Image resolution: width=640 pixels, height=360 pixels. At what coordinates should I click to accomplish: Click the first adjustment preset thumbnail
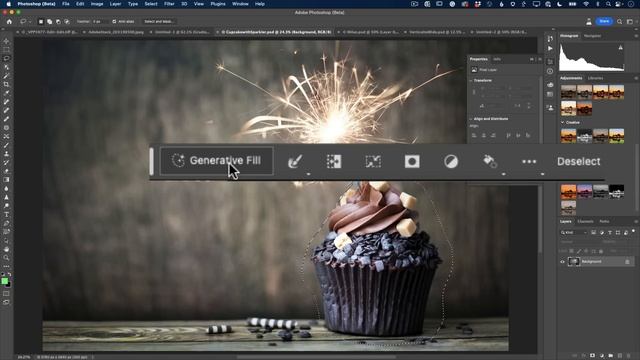coord(568,92)
